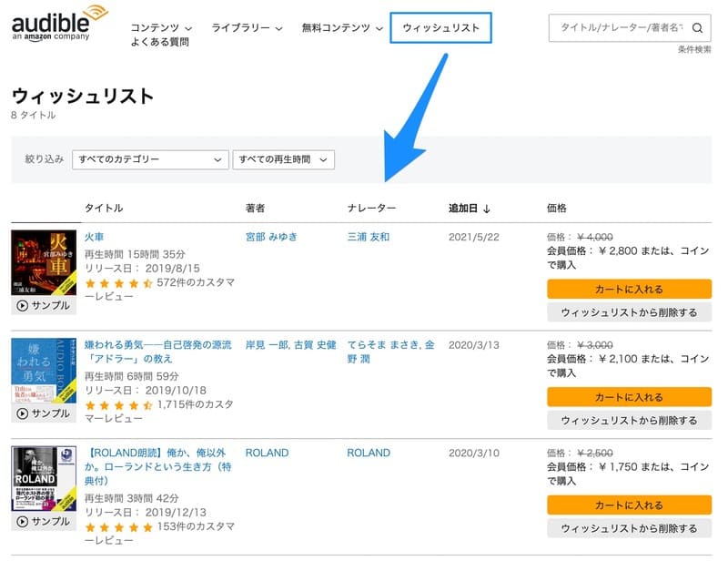Open narrator 三浦 友和 link

coord(369,237)
